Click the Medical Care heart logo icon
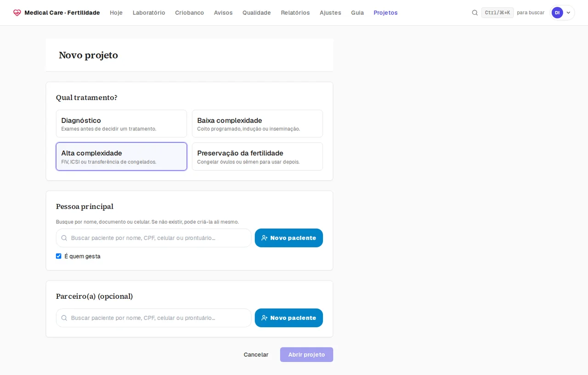The width and height of the screenshot is (588, 375). (17, 13)
